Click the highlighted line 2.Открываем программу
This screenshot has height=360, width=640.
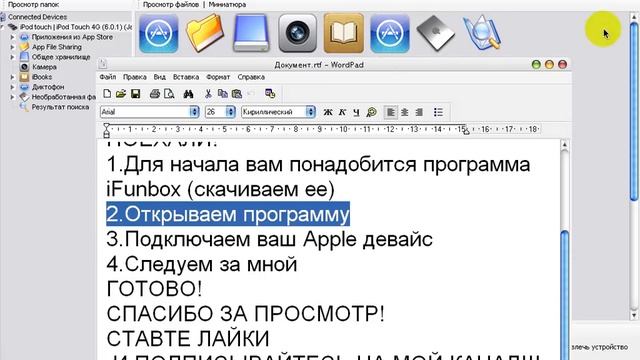tap(228, 214)
